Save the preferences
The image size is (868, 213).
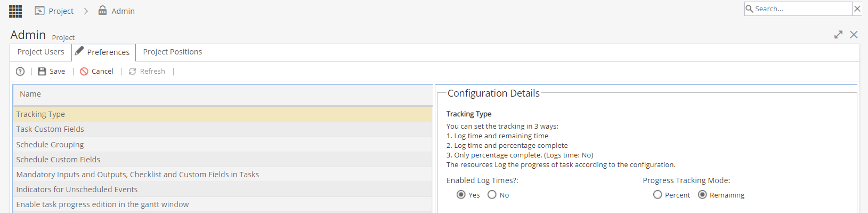pos(51,72)
